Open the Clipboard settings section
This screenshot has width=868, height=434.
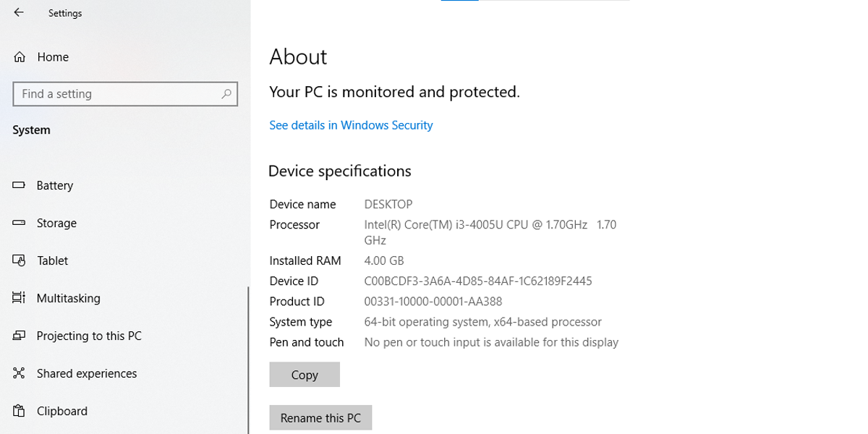pyautogui.click(x=62, y=411)
